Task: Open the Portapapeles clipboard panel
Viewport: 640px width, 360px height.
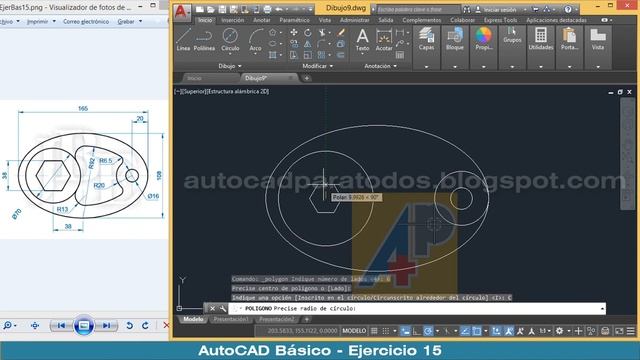Action: 569,39
